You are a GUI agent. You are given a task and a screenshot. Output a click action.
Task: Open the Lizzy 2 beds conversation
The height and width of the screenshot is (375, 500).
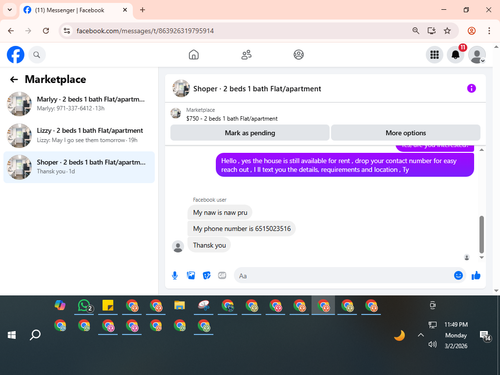point(79,135)
